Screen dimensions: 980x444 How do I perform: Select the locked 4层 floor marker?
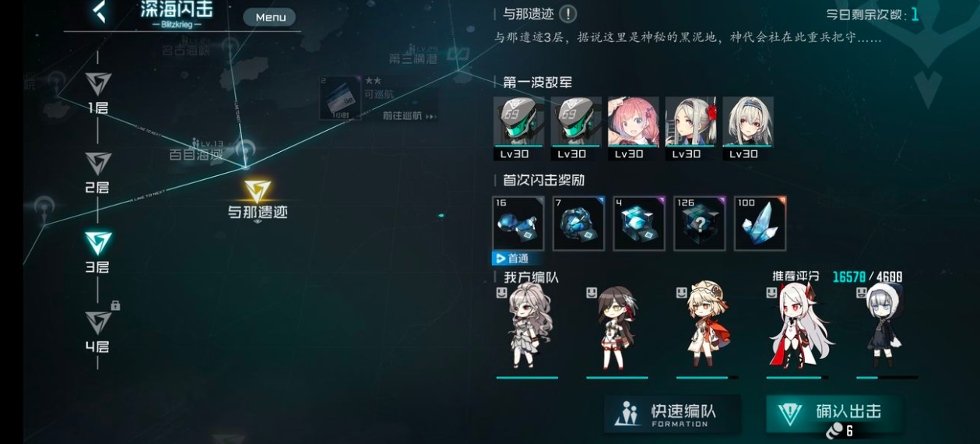click(99, 332)
